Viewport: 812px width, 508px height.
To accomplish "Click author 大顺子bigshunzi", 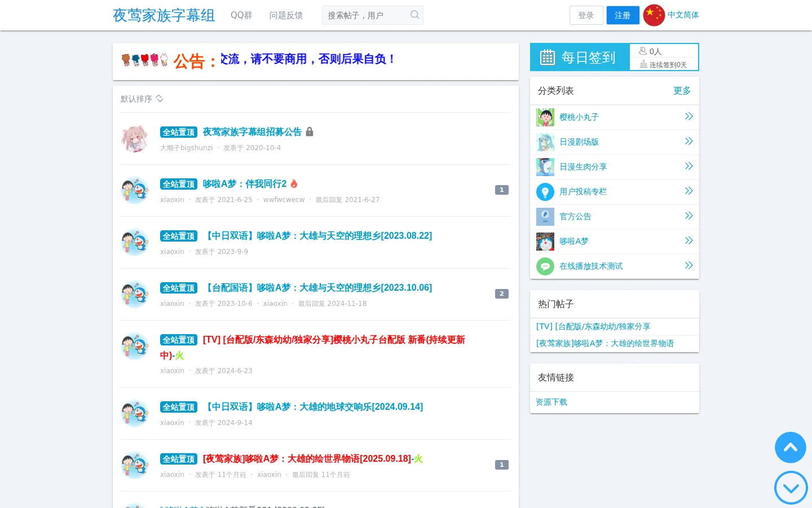I will point(186,148).
